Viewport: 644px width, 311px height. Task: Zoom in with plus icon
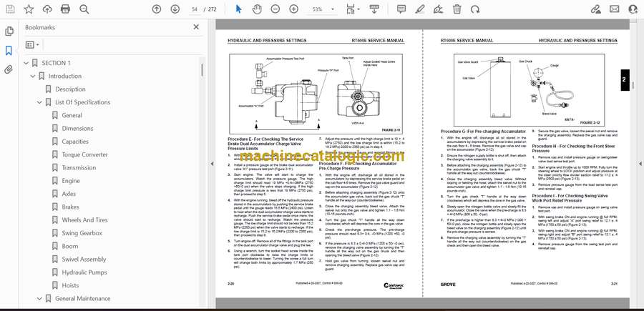293,9
